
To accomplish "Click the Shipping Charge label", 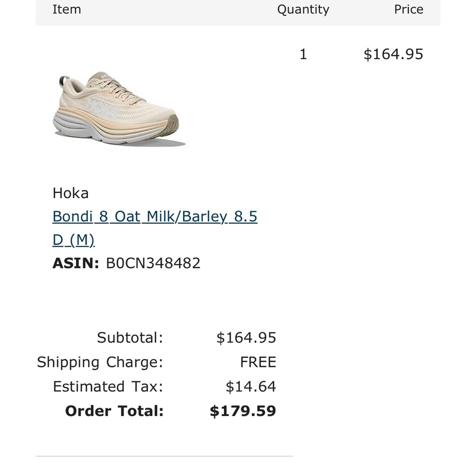I will tap(100, 362).
